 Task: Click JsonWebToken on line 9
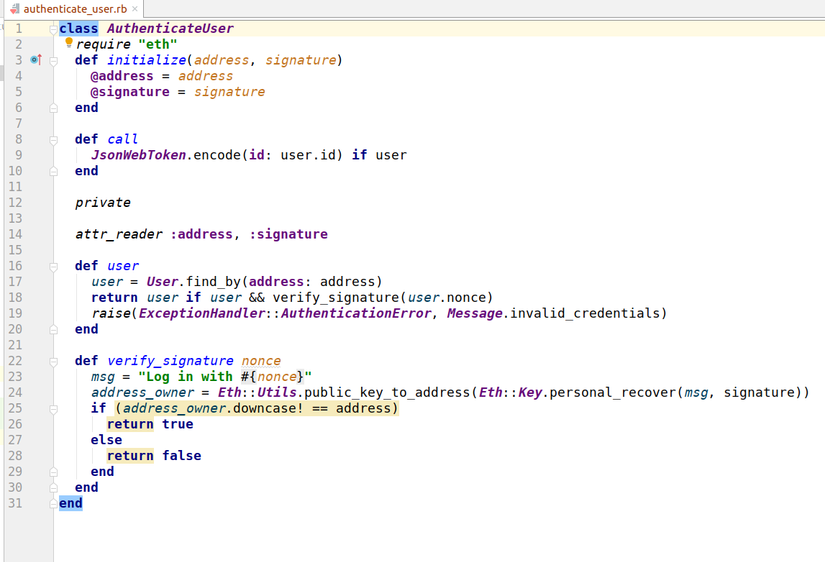point(138,155)
